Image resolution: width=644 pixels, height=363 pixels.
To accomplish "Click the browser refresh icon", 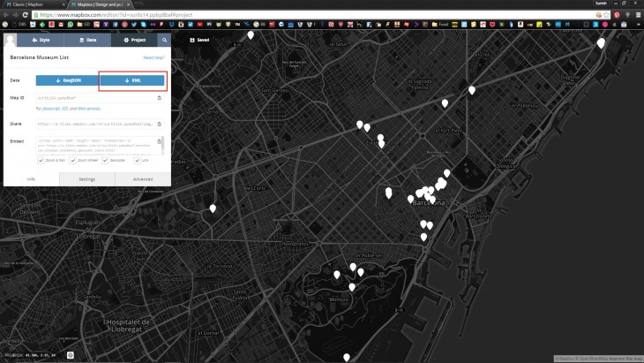I will coord(25,15).
